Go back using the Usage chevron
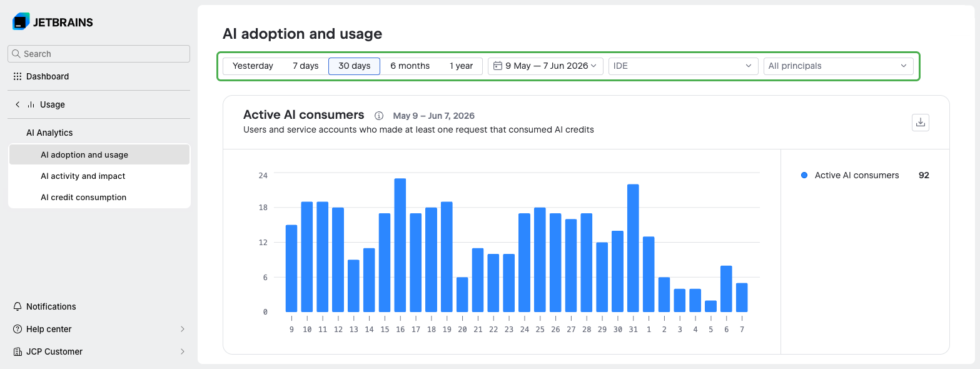 18,104
